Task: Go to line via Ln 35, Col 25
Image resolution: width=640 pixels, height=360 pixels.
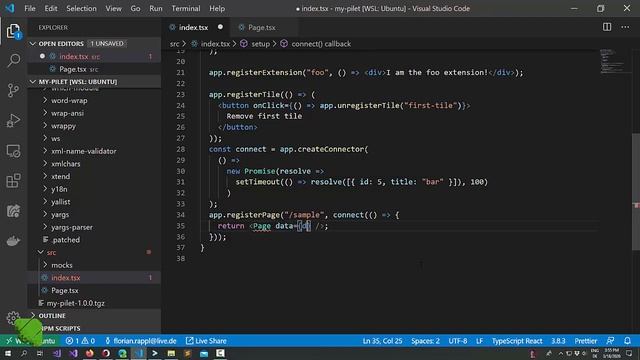Action: tap(382, 341)
